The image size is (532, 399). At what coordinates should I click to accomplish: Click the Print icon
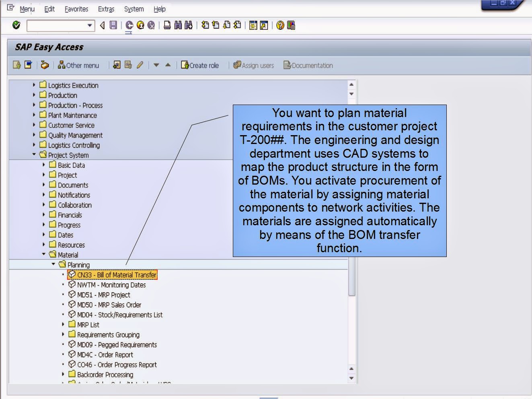coord(167,25)
